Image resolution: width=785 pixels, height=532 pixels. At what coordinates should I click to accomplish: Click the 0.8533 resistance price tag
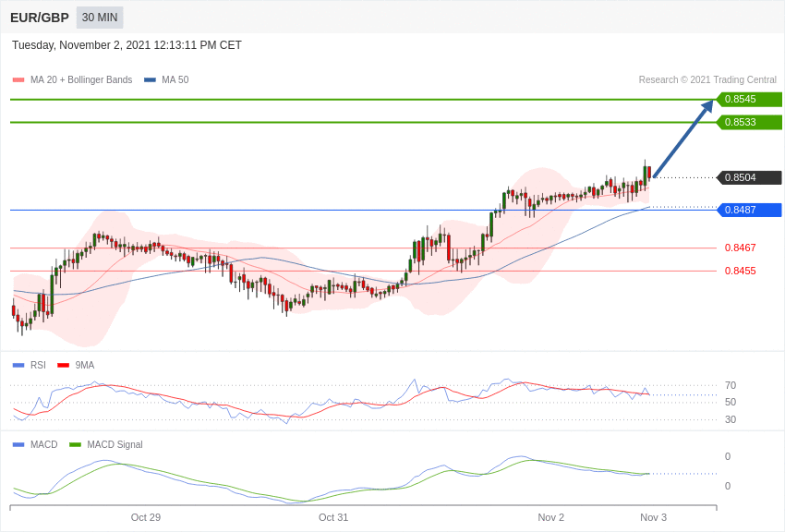coord(749,122)
